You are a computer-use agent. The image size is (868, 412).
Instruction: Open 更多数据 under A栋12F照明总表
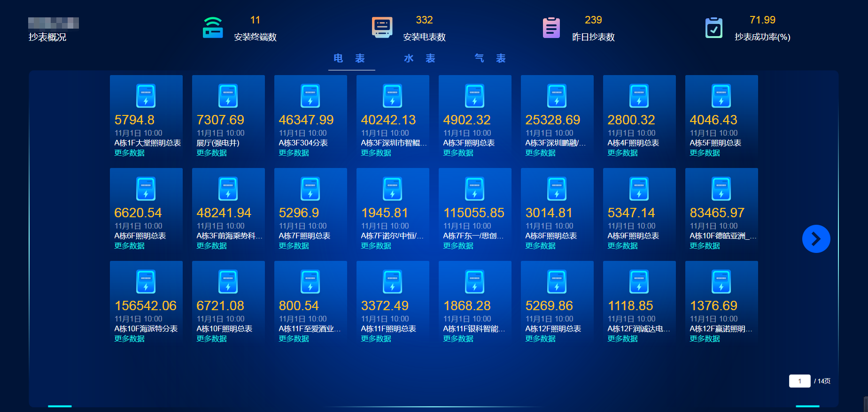[541, 339]
